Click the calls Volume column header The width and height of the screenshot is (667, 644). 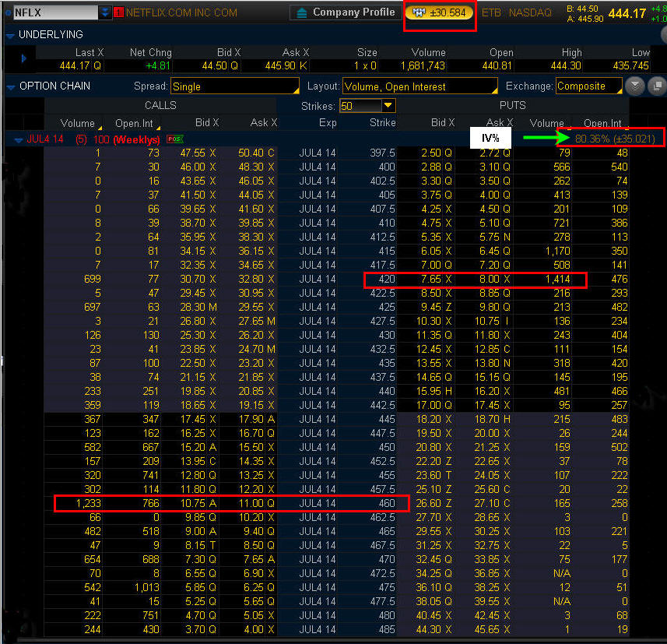pyautogui.click(x=76, y=122)
